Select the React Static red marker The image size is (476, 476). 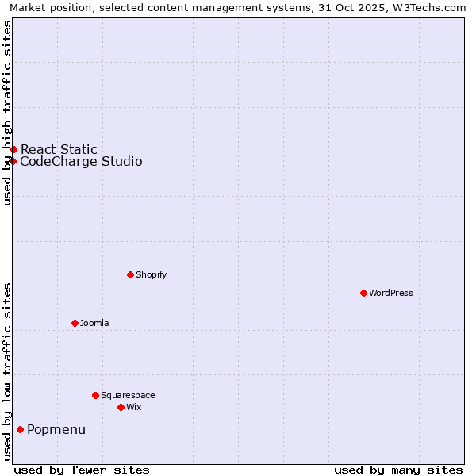tap(13, 149)
